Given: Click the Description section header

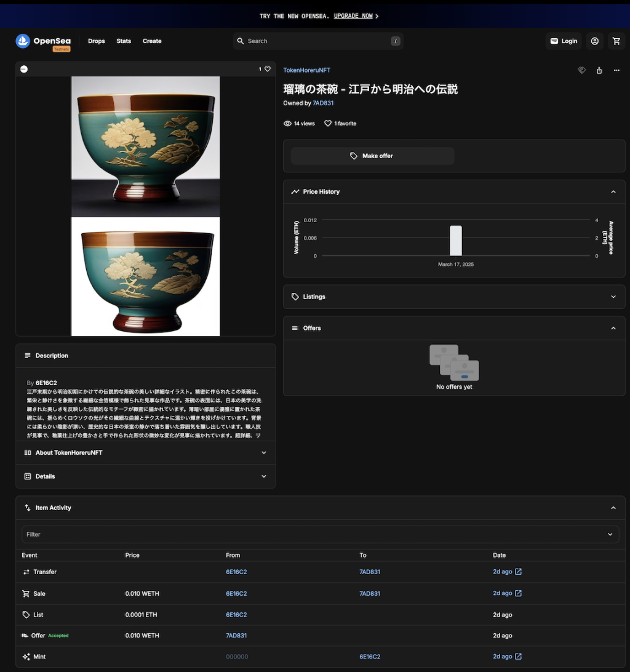Looking at the screenshot, I should tap(146, 356).
